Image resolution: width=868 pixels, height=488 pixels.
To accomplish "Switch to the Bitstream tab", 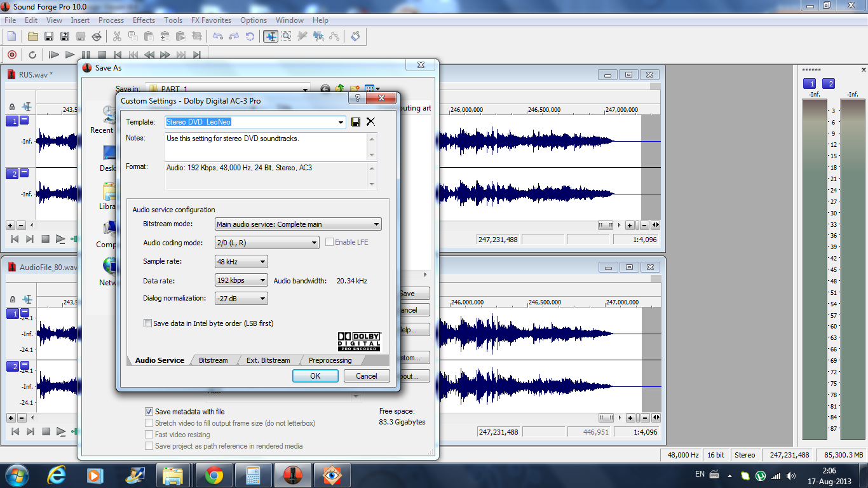I will 213,360.
